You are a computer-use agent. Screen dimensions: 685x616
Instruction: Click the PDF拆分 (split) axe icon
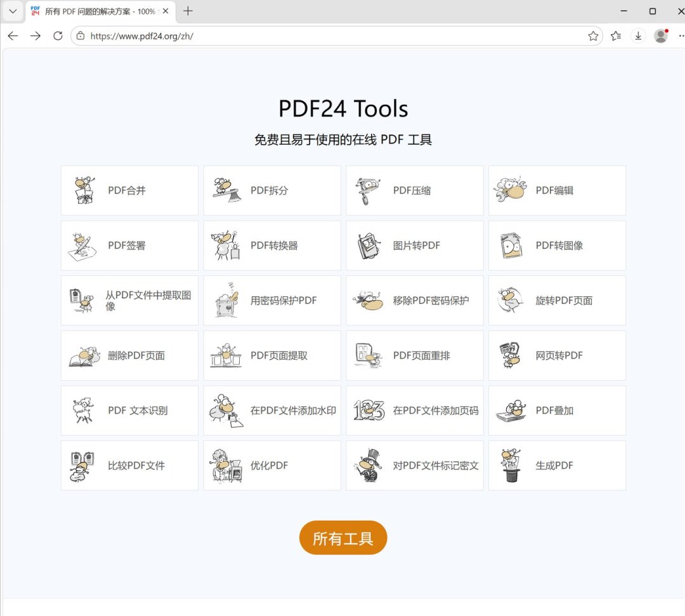[226, 190]
